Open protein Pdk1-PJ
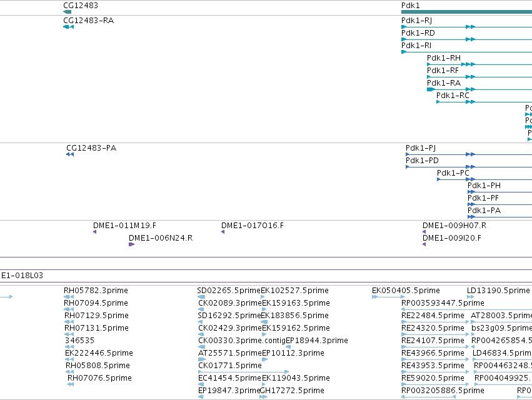Image resolution: width=532 pixels, height=400 pixels. coord(421,148)
